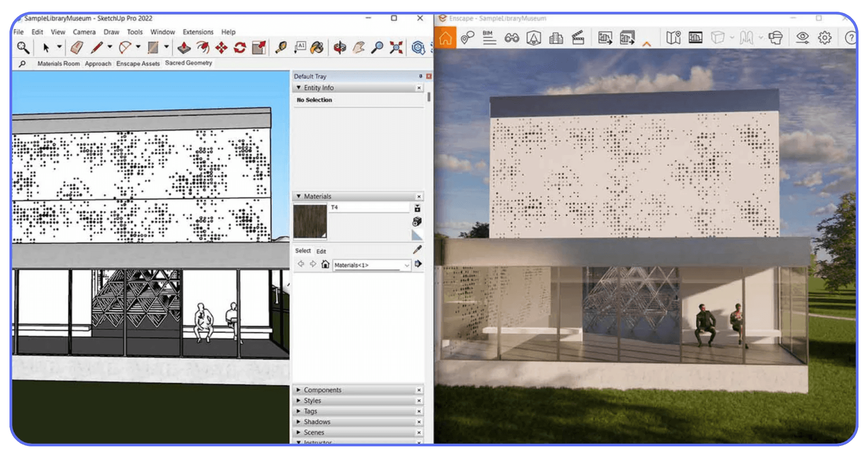Viewport: 868px width, 459px height.
Task: Open the Camera menu
Action: pos(84,32)
